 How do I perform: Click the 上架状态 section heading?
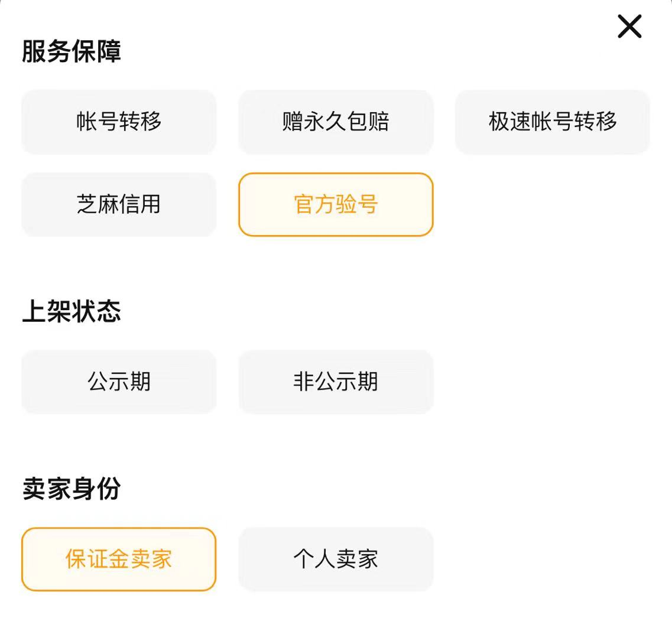(72, 311)
